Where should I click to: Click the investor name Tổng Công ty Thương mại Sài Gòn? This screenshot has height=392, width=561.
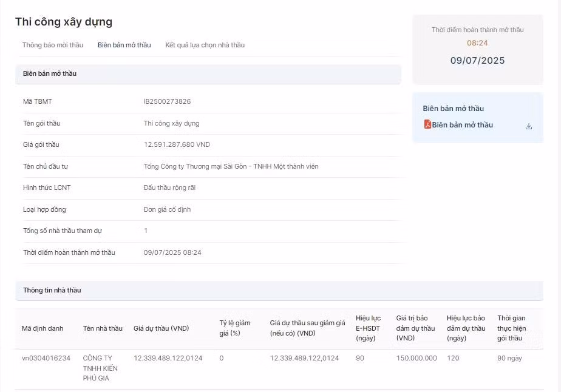point(231,166)
